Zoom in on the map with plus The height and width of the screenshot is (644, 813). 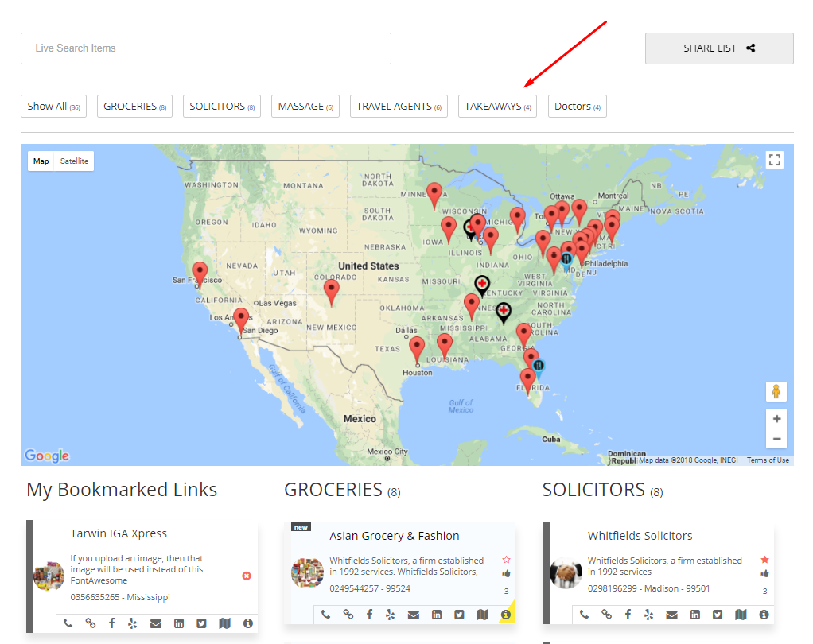776,419
